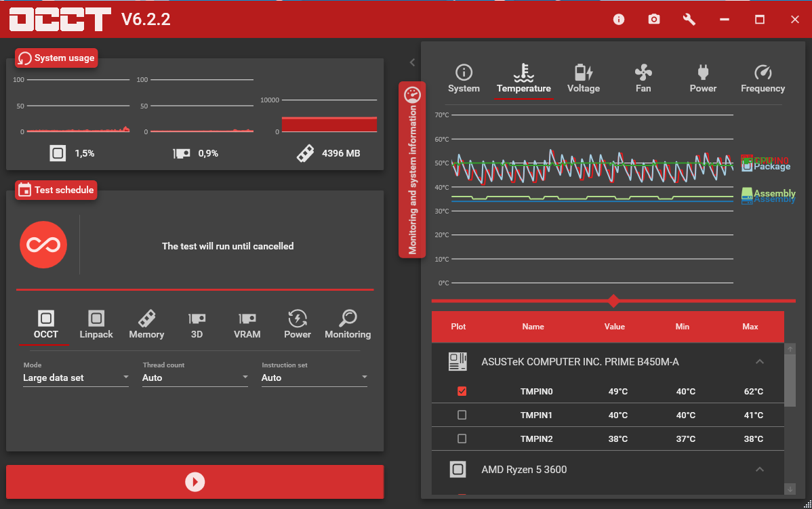Viewport: 812px width, 509px height.
Task: Switch to the Fan tab
Action: 643,79
